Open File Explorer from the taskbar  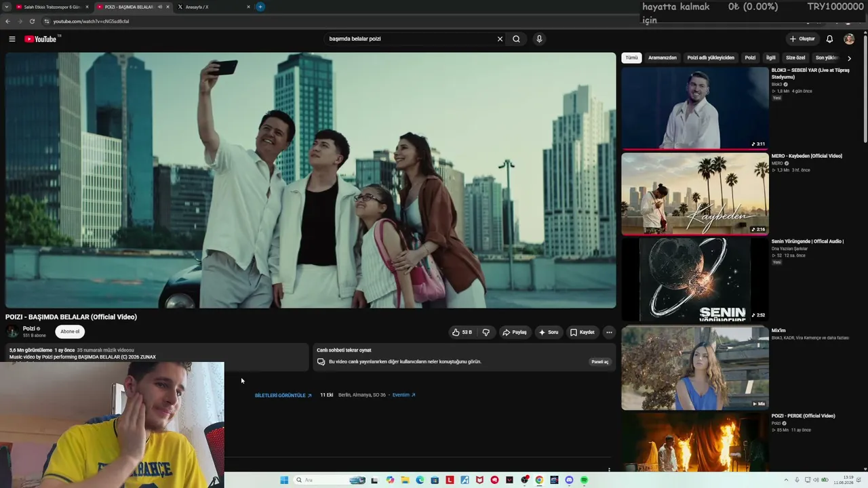405,480
